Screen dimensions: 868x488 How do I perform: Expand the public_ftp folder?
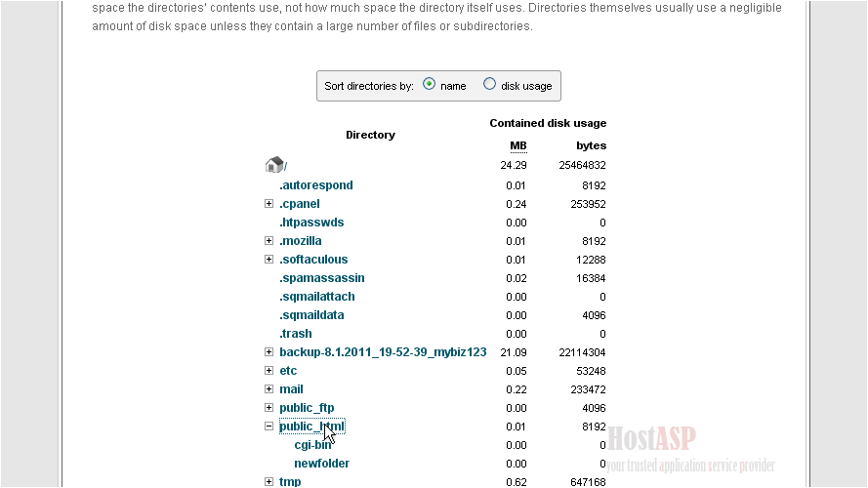click(x=269, y=408)
